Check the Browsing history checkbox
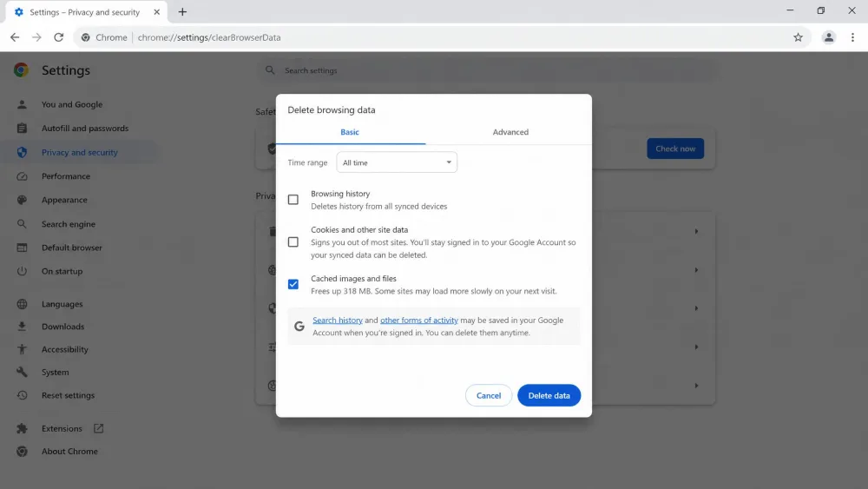Viewport: 868px width, 489px height. (293, 200)
